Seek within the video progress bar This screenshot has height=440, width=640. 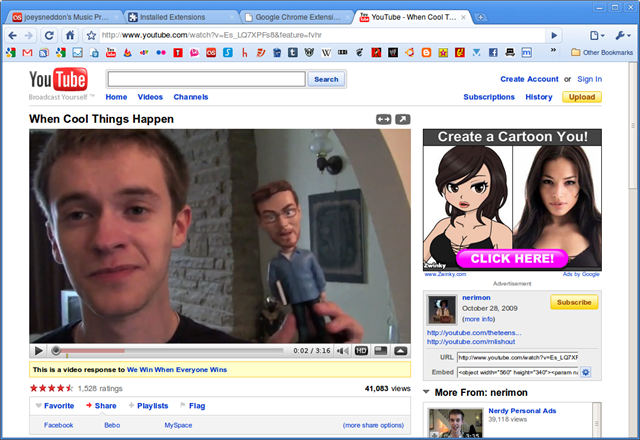tap(168, 351)
